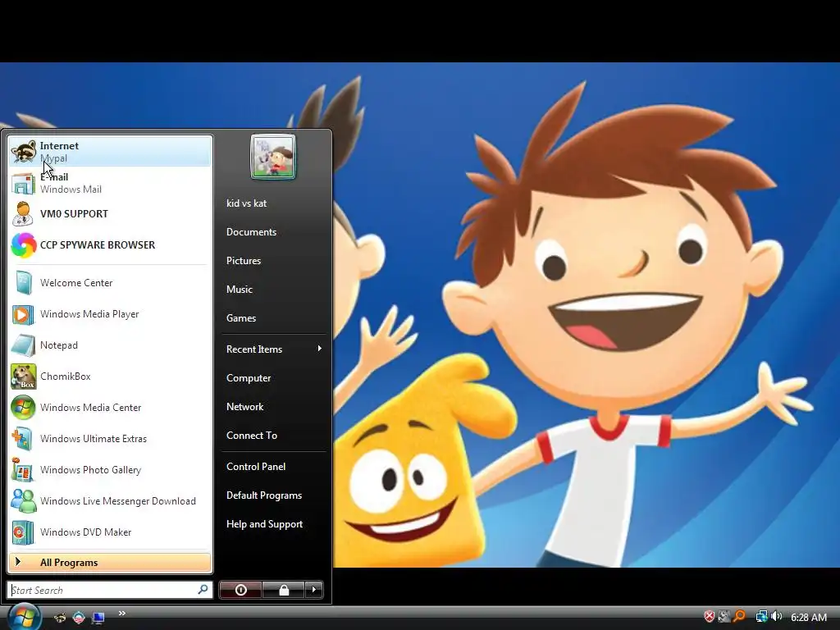Start Windows Media Player
840x630 pixels.
[110, 314]
